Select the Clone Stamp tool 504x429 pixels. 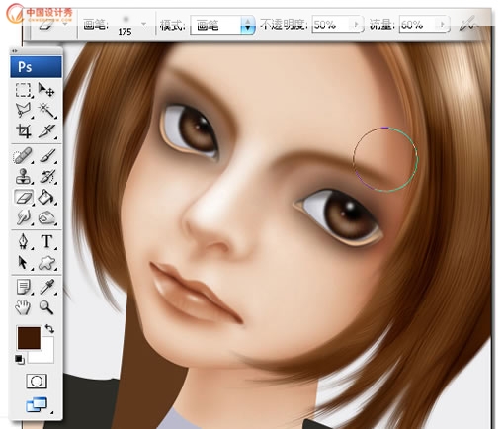click(24, 176)
